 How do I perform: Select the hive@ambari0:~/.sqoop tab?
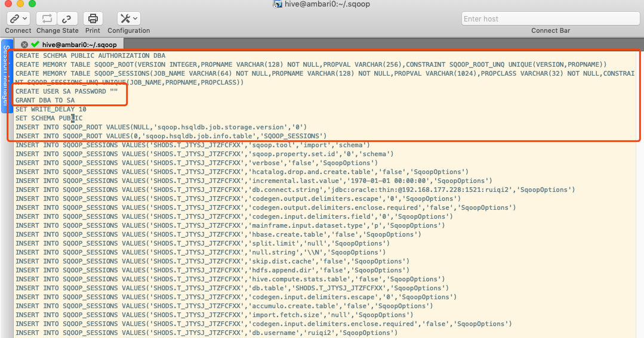coord(79,44)
